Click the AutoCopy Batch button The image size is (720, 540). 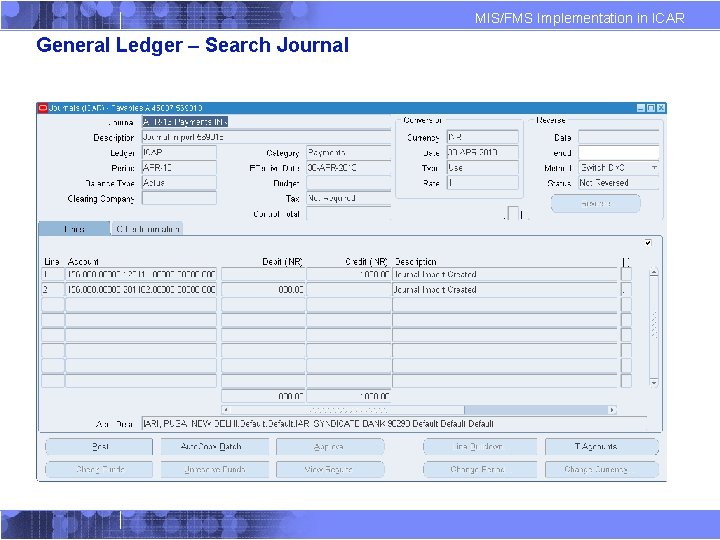(215, 446)
